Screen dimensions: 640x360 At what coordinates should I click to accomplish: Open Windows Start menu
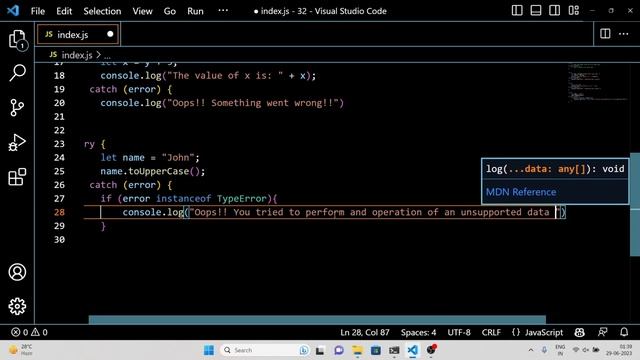209,350
